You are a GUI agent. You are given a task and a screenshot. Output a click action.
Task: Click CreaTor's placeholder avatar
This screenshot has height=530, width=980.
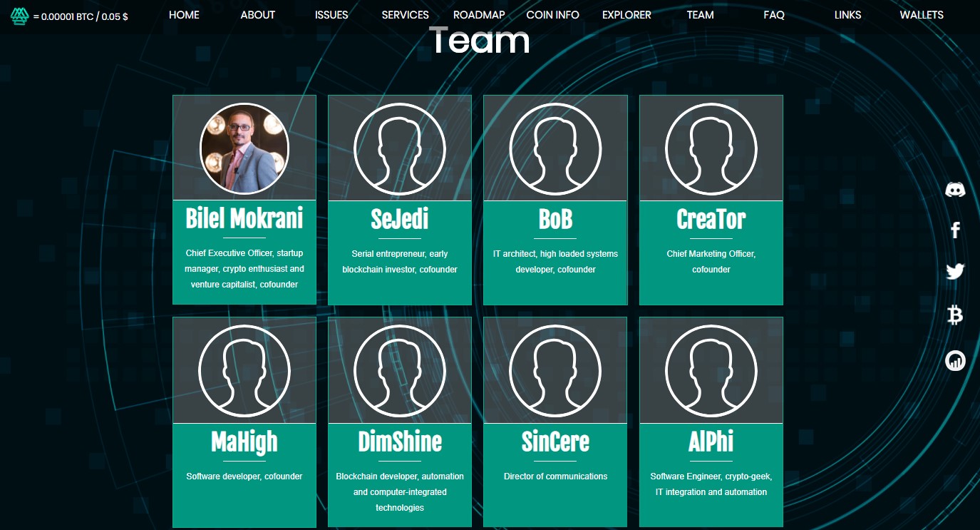(711, 149)
